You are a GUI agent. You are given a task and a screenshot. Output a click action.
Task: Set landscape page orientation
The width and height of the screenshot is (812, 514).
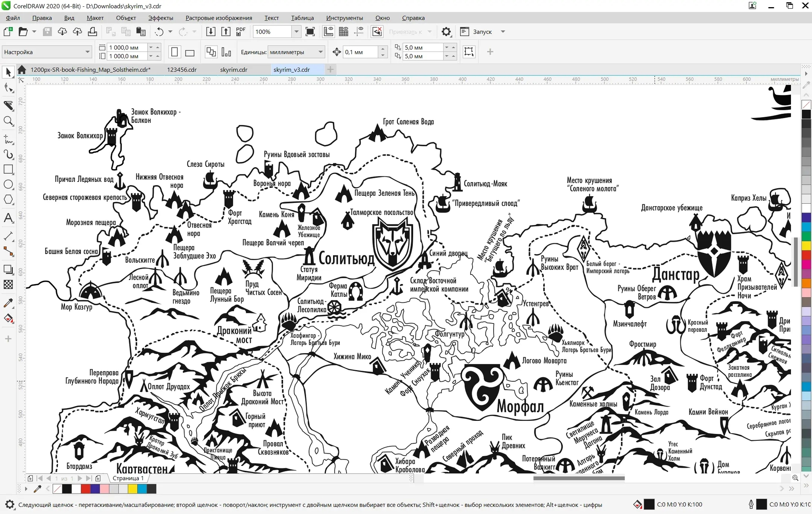coord(190,52)
